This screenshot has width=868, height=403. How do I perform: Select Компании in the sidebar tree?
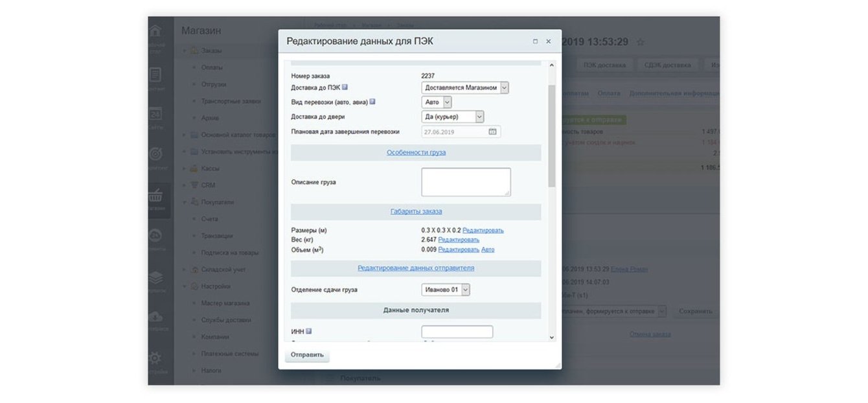point(215,337)
